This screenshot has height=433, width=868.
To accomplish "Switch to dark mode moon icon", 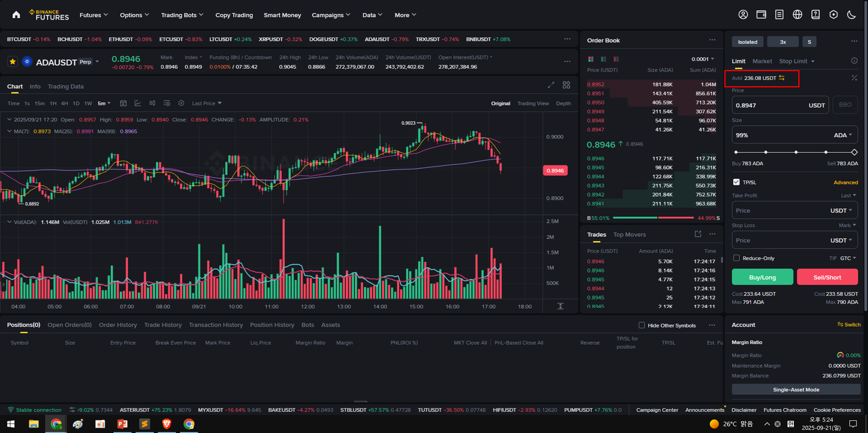I will (x=851, y=15).
